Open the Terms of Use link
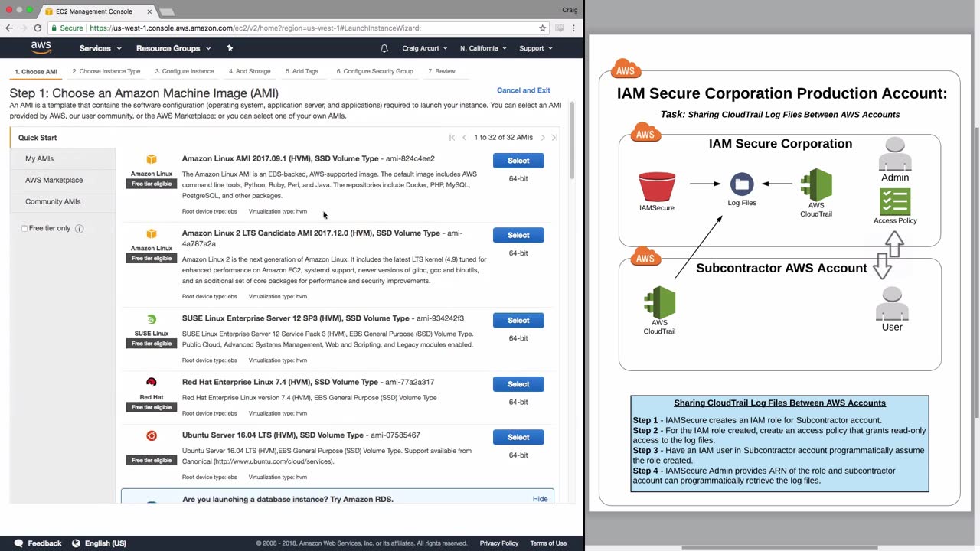This screenshot has height=551, width=980. click(548, 543)
